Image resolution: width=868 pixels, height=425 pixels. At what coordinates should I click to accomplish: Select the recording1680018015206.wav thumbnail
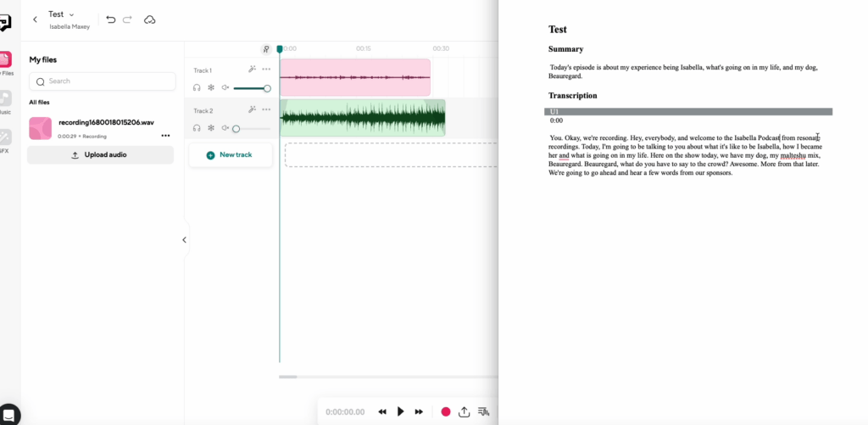click(41, 129)
